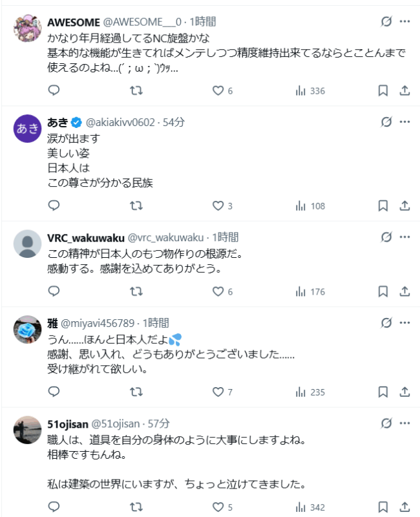Retweet the post by あき
The height and width of the screenshot is (517, 420).
[x=136, y=206]
